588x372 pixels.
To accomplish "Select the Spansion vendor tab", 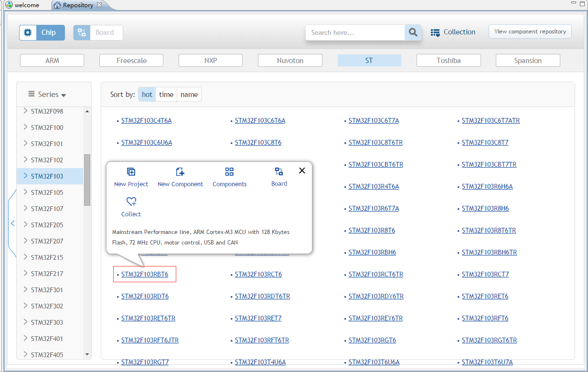I will [x=528, y=61].
